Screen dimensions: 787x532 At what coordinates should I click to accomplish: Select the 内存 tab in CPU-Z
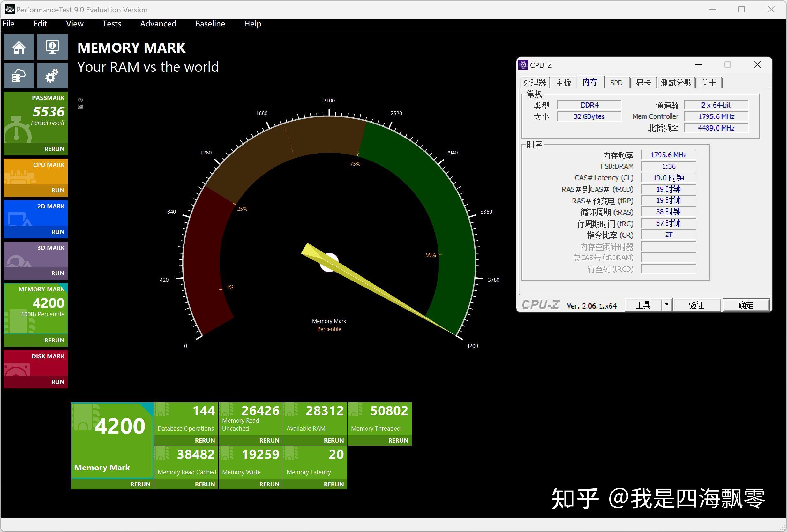coord(590,83)
